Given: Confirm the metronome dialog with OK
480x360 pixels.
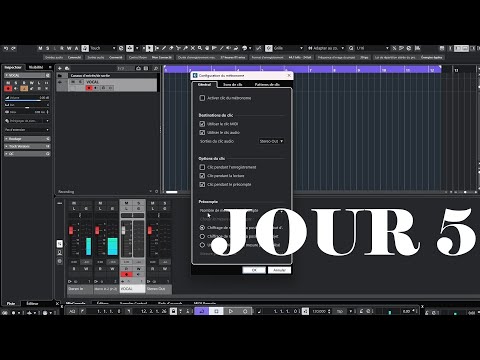Looking at the screenshot, I should click(x=254, y=270).
